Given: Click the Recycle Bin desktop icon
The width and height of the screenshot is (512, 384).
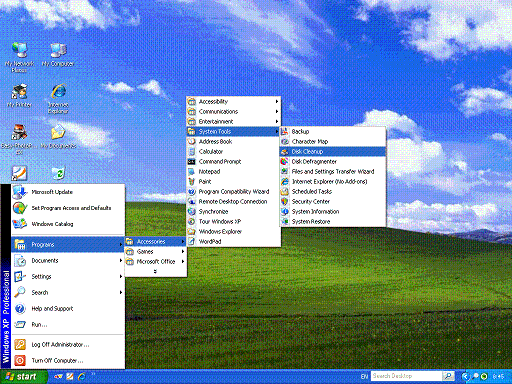Looking at the screenshot, I should [x=58, y=173].
